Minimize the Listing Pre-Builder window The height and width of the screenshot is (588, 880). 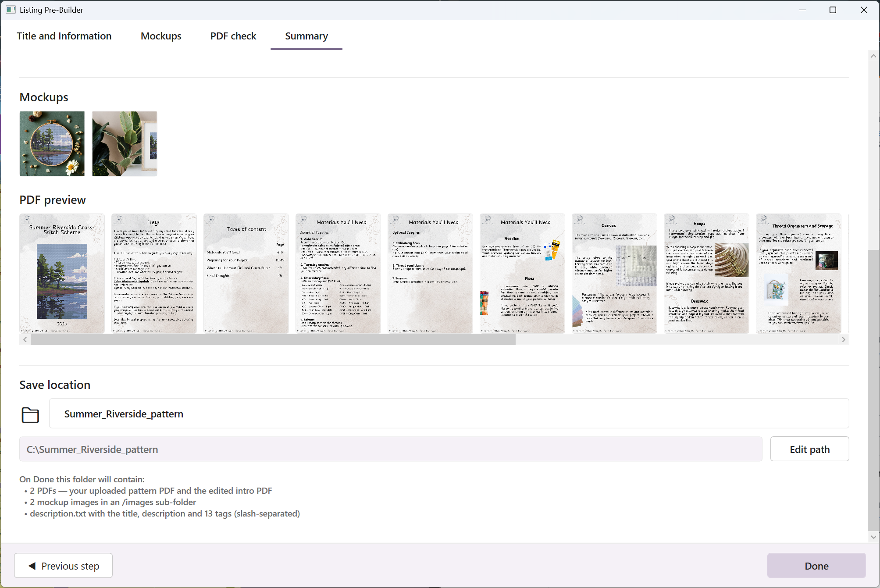point(803,10)
